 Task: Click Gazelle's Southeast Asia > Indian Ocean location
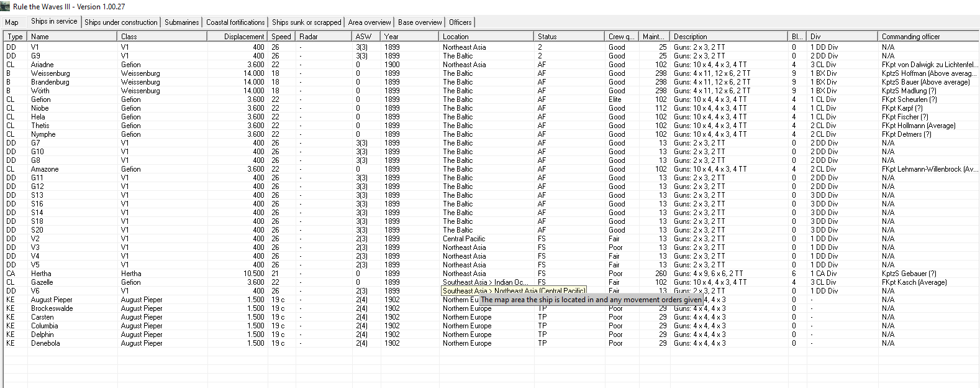(486, 282)
